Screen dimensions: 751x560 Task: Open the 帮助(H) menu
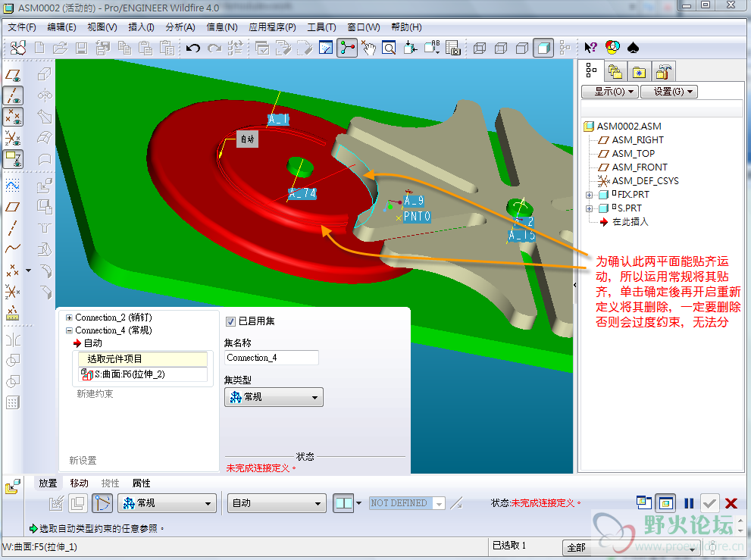tap(406, 27)
